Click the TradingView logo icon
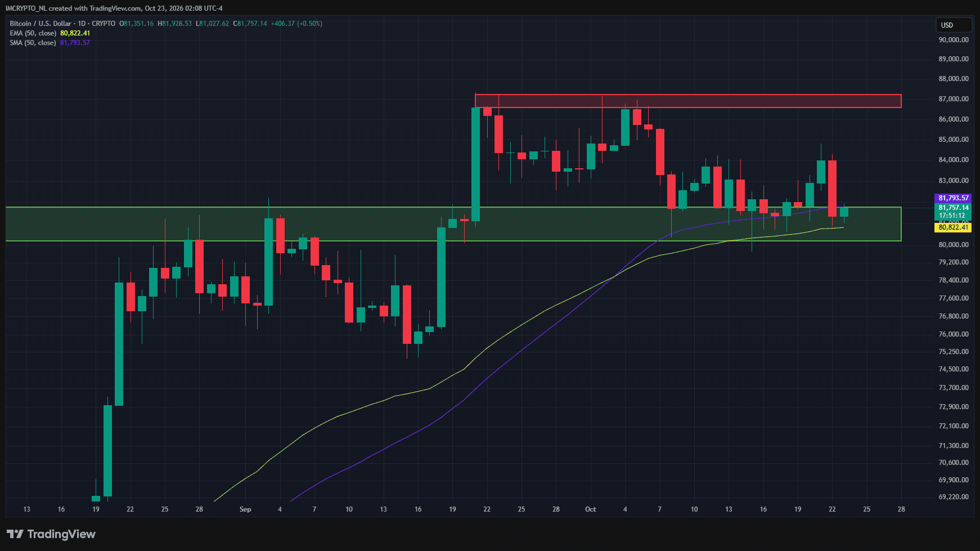The width and height of the screenshot is (980, 551). (x=15, y=534)
